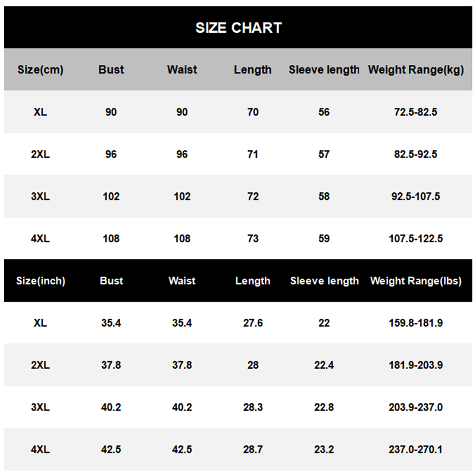This screenshot has width=476, height=476.
Task: Select the XL sleeve length value 56
Action: [324, 112]
